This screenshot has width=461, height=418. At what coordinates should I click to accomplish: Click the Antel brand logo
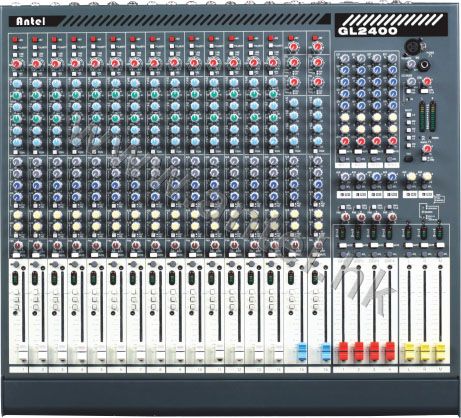point(31,22)
